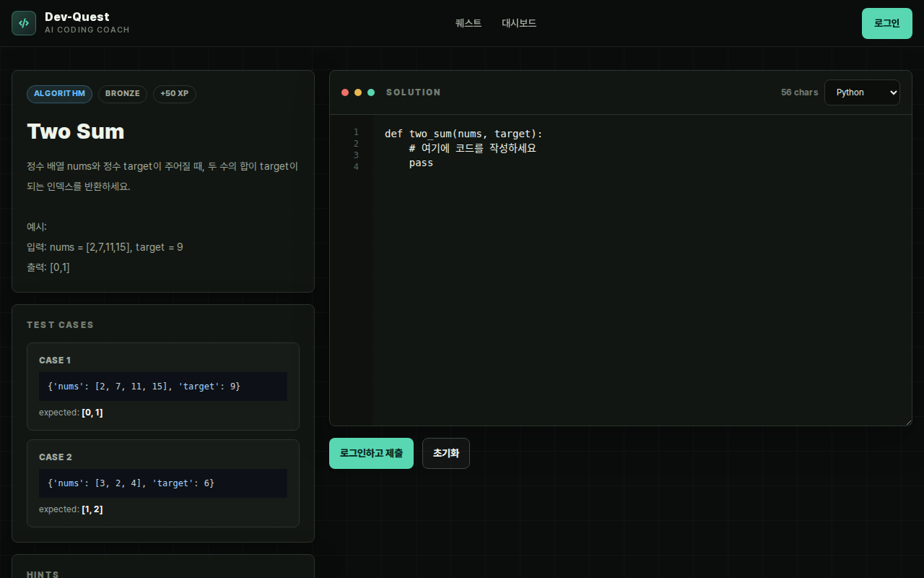Image resolution: width=924 pixels, height=578 pixels.
Task: Click the 'pass' code line
Action: pos(421,163)
